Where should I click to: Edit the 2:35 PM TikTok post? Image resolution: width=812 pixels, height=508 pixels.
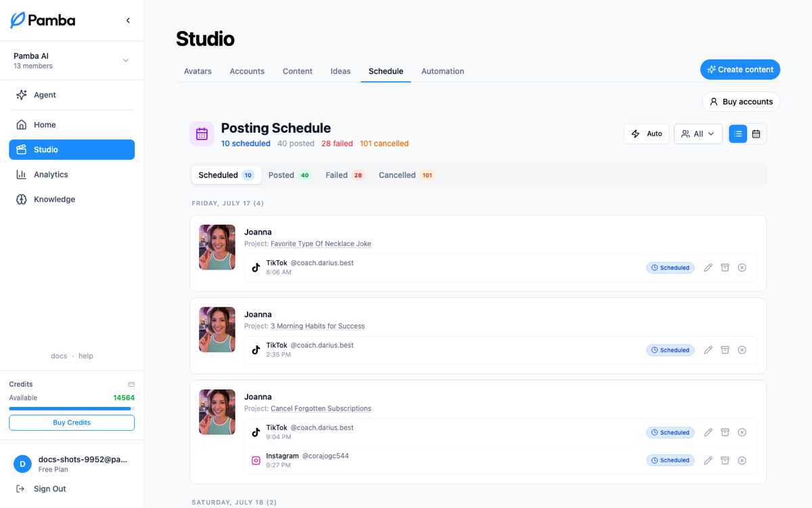click(x=708, y=350)
